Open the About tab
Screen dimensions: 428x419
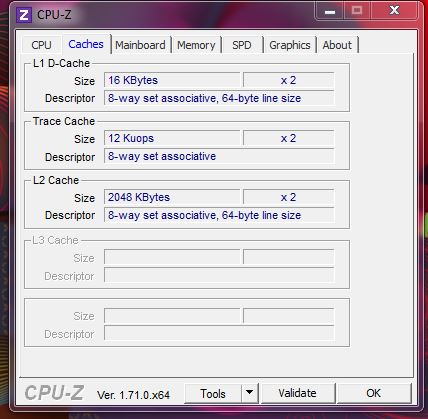pos(337,45)
